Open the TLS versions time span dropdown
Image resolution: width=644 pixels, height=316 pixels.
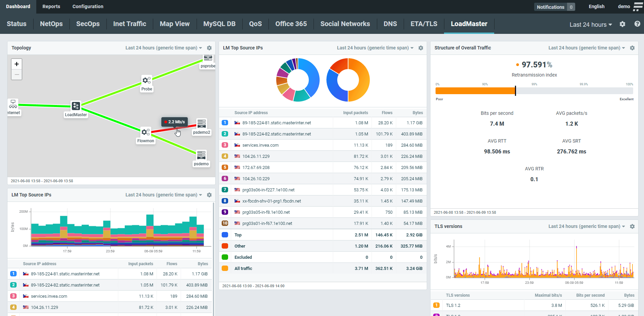tap(585, 226)
